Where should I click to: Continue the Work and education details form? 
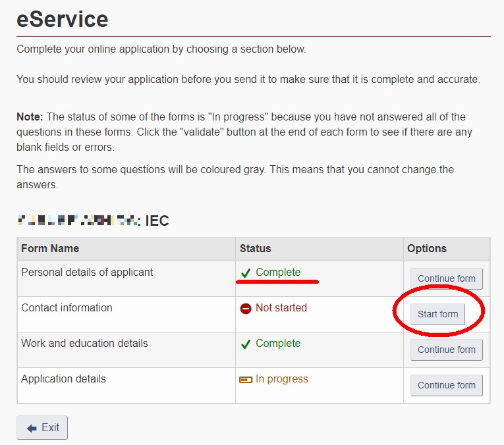click(447, 350)
